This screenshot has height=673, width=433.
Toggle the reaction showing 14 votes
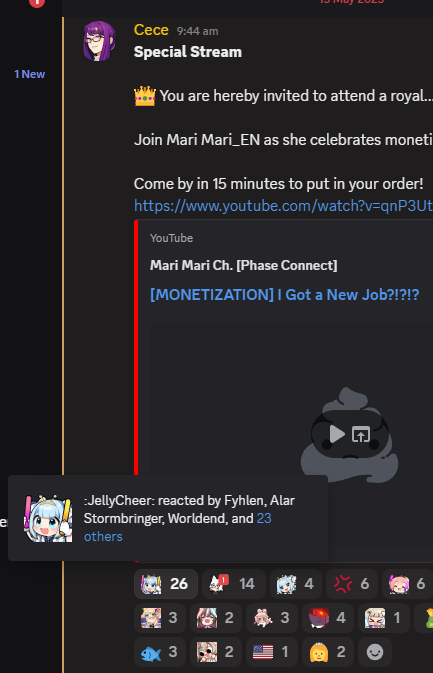[234, 584]
